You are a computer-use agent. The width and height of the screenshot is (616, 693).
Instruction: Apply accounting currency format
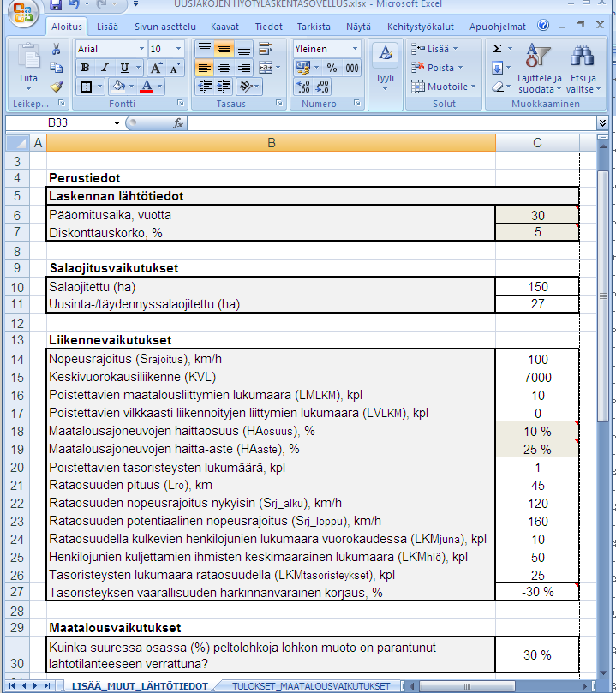click(x=303, y=68)
